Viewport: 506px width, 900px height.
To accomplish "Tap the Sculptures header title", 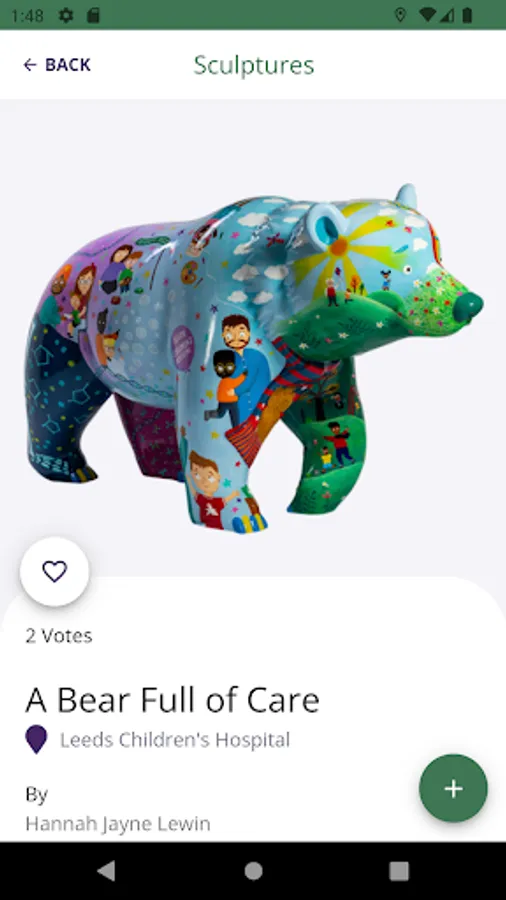I will pos(254,65).
